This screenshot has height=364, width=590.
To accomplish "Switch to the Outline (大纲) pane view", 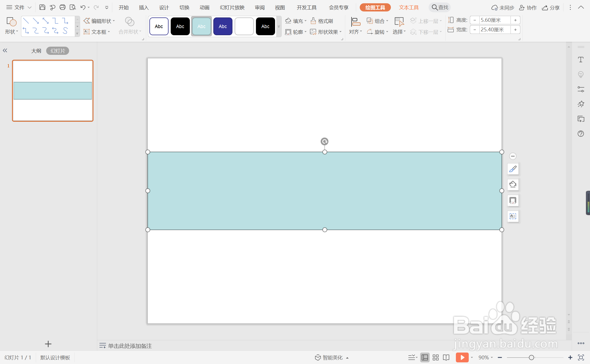I will point(36,51).
